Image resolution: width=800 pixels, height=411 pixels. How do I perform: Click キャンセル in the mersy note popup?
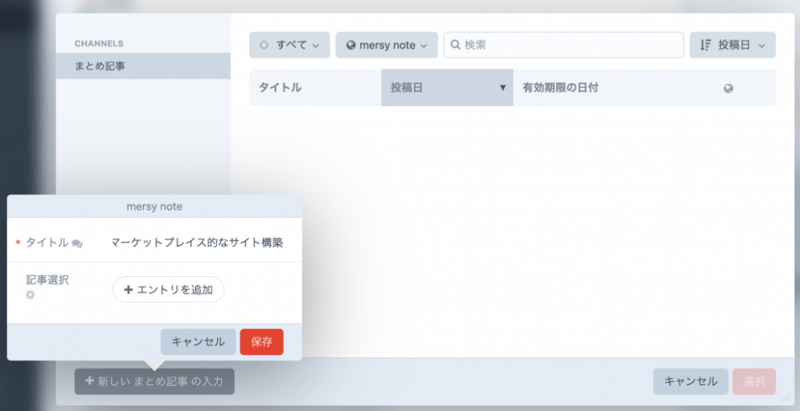point(198,342)
